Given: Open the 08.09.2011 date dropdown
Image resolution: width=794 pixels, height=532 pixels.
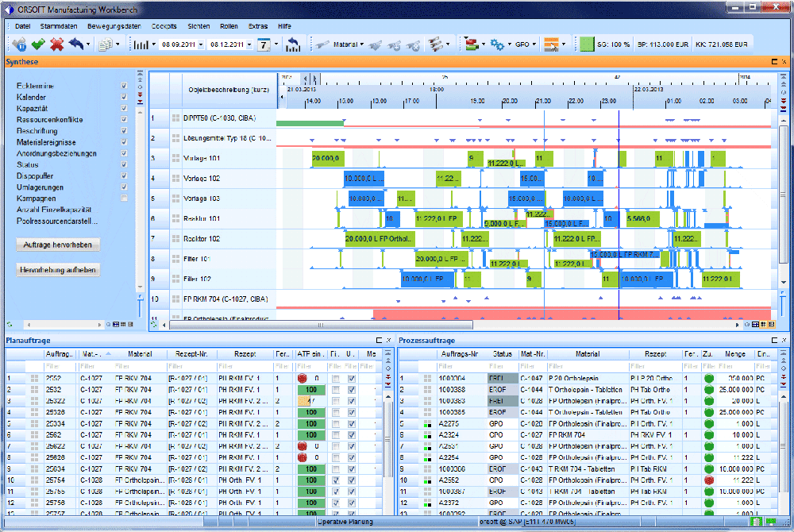Looking at the screenshot, I should 202,44.
